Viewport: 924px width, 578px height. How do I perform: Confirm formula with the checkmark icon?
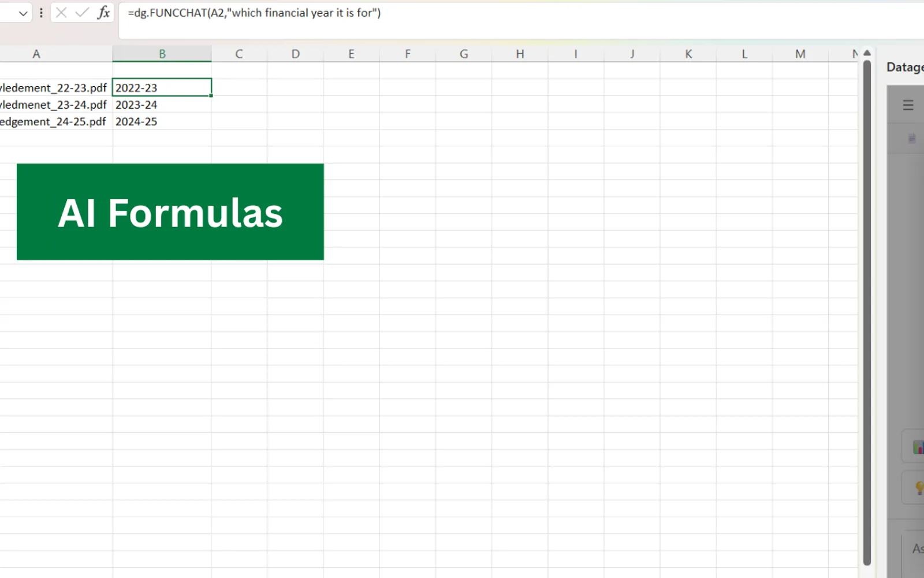(x=82, y=13)
